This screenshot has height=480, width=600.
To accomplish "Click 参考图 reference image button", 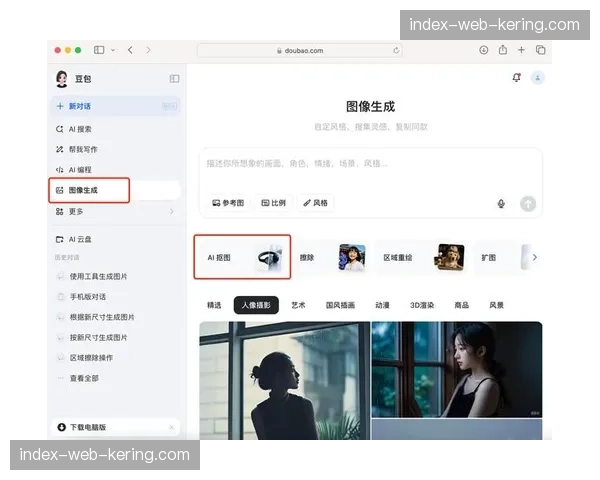I will click(228, 203).
